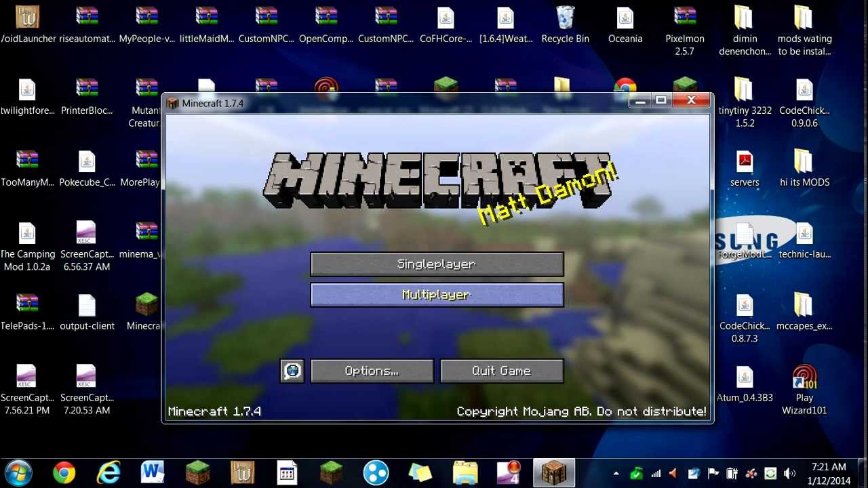The image size is (868, 488).
Task: Open Microsoft Word from the taskbar
Action: coord(153,472)
